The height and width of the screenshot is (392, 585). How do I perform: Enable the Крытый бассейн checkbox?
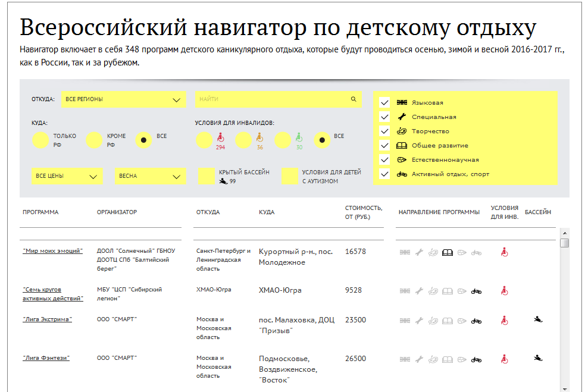coord(207,176)
